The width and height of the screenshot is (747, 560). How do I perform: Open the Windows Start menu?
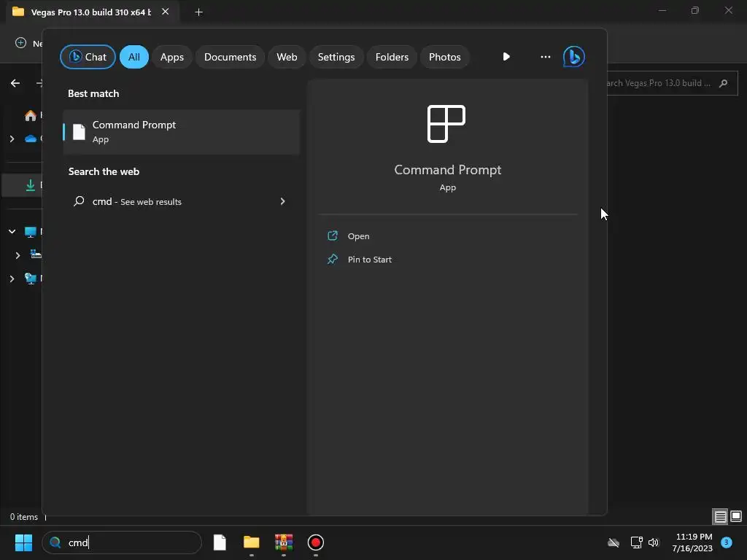23,542
